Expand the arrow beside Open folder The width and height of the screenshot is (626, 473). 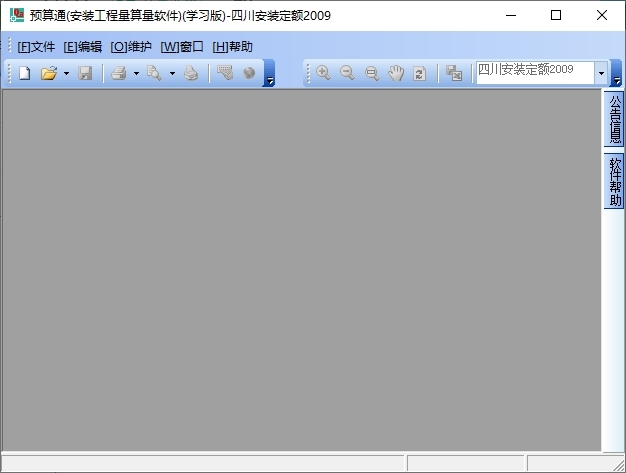click(x=66, y=73)
